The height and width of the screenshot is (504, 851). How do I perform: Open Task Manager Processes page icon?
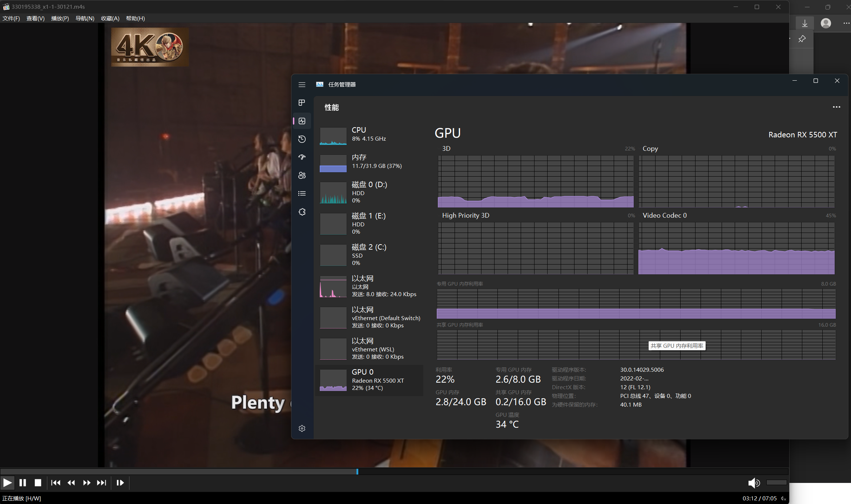[302, 102]
